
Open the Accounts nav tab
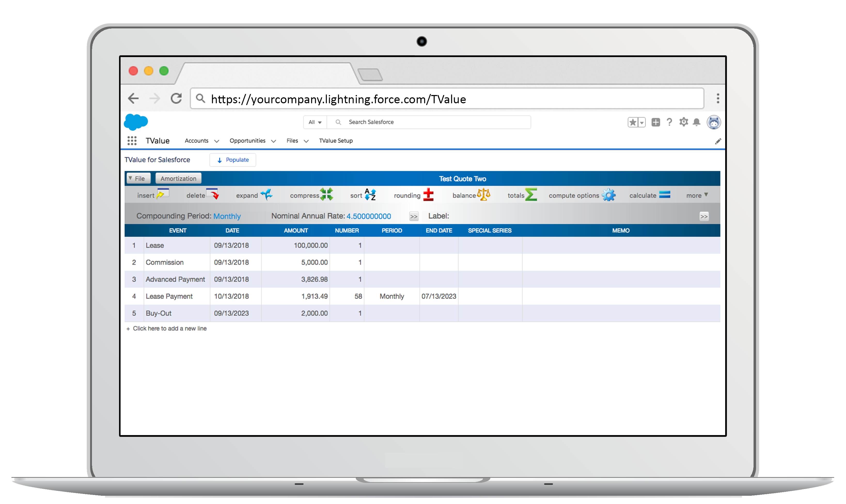click(x=197, y=141)
